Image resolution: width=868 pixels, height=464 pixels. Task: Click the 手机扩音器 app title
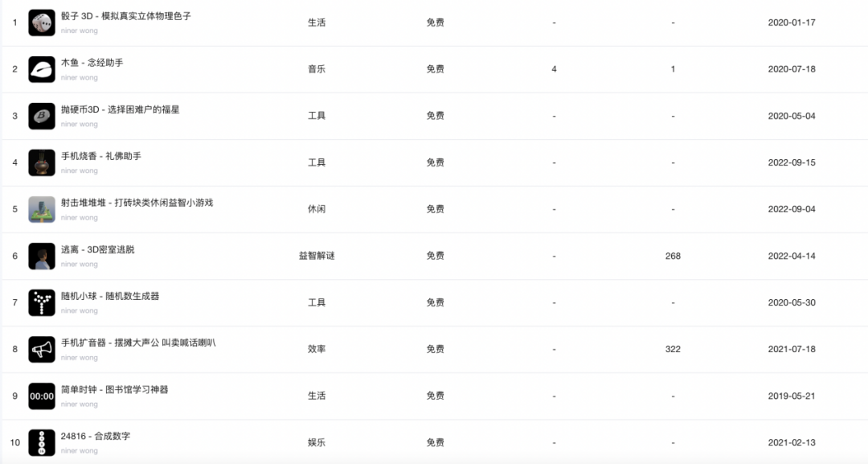138,343
